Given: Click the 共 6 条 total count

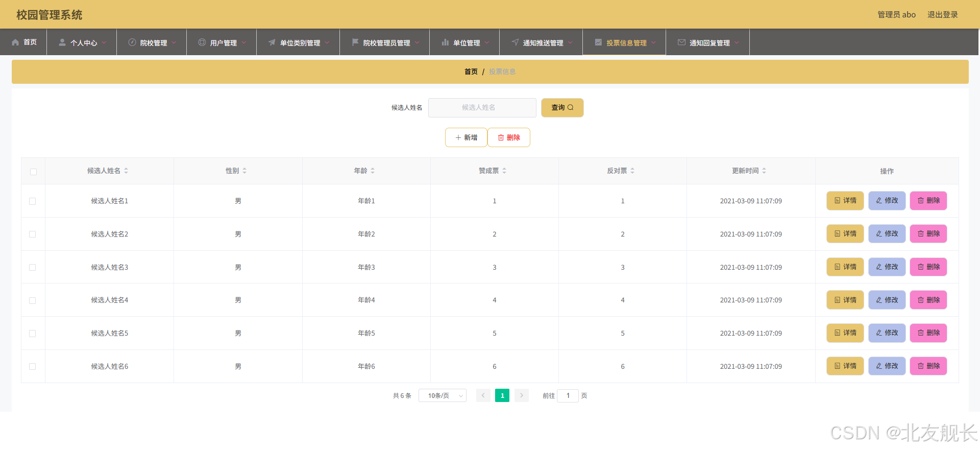Looking at the screenshot, I should point(402,396).
